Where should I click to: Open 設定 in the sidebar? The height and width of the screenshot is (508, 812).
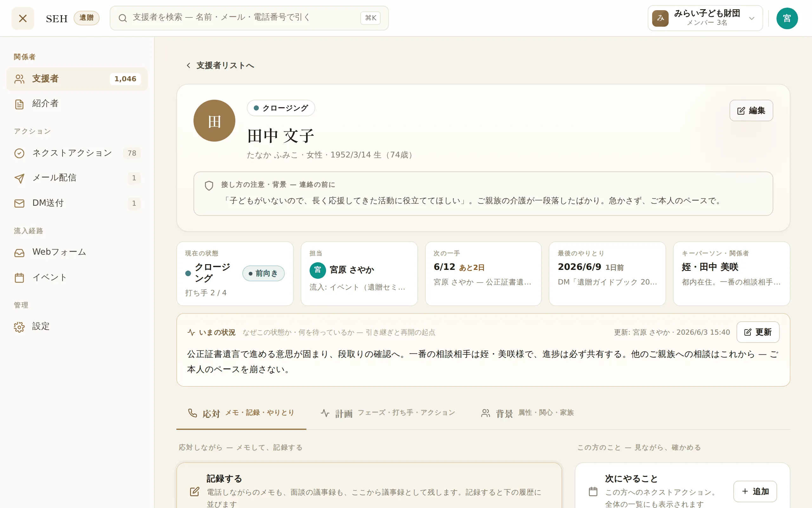[x=77, y=327]
